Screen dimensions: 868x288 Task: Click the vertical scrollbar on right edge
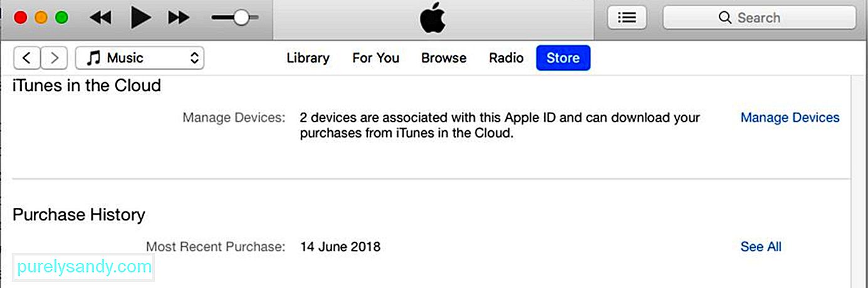click(x=858, y=182)
